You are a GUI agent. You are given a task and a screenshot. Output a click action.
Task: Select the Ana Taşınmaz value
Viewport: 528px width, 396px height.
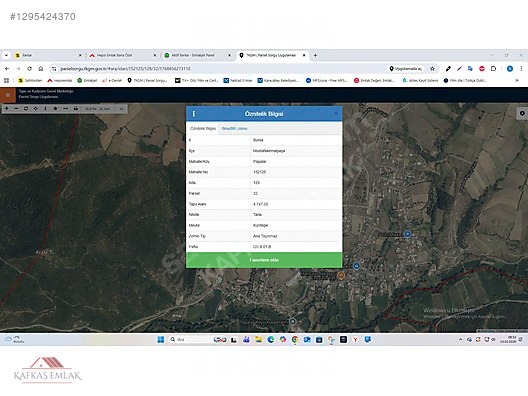265,236
